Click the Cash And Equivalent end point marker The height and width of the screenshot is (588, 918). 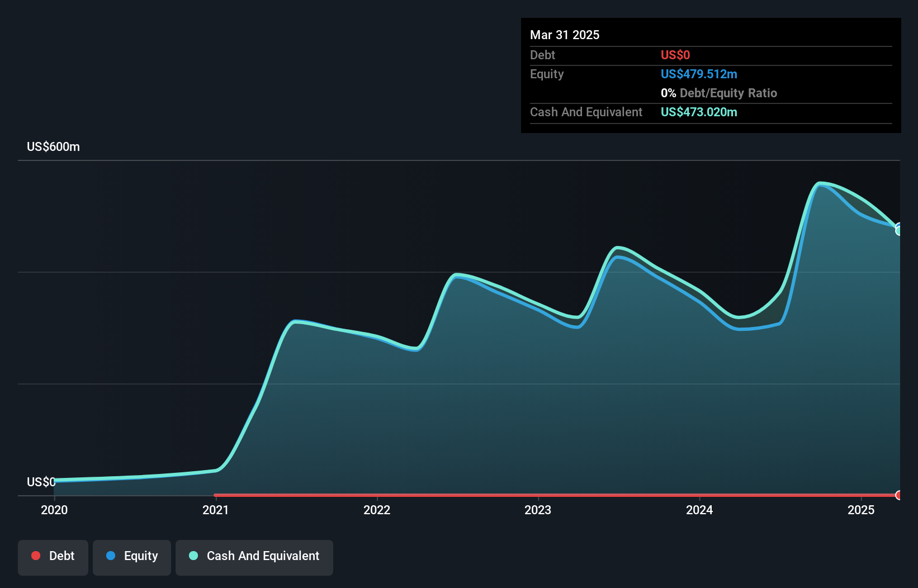pyautogui.click(x=899, y=230)
